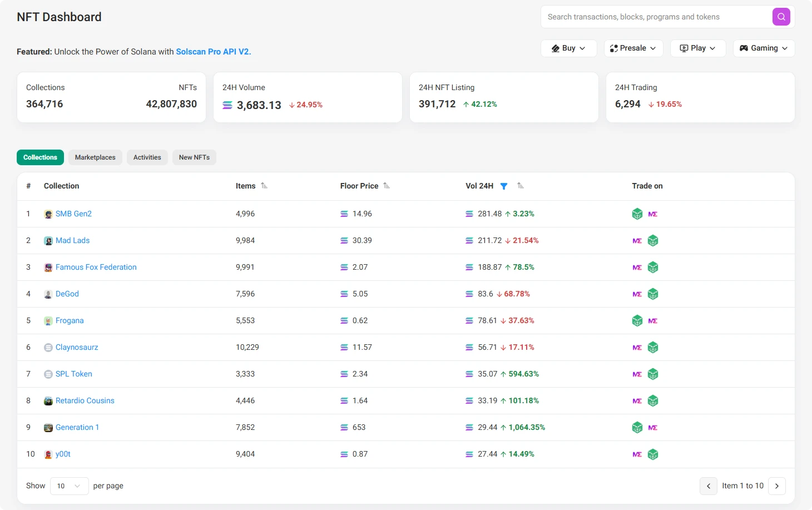Expand the Play dropdown
This screenshot has height=510, width=812.
(698, 48)
